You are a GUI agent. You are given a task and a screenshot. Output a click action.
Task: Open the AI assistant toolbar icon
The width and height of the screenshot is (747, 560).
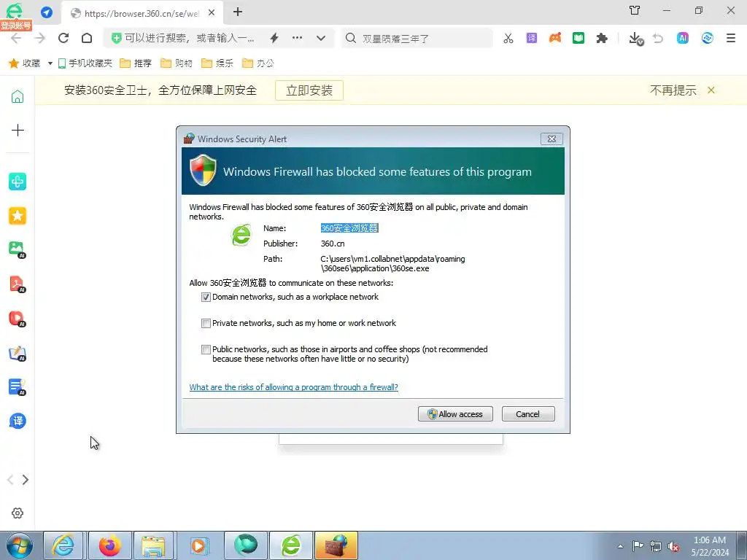[683, 38]
